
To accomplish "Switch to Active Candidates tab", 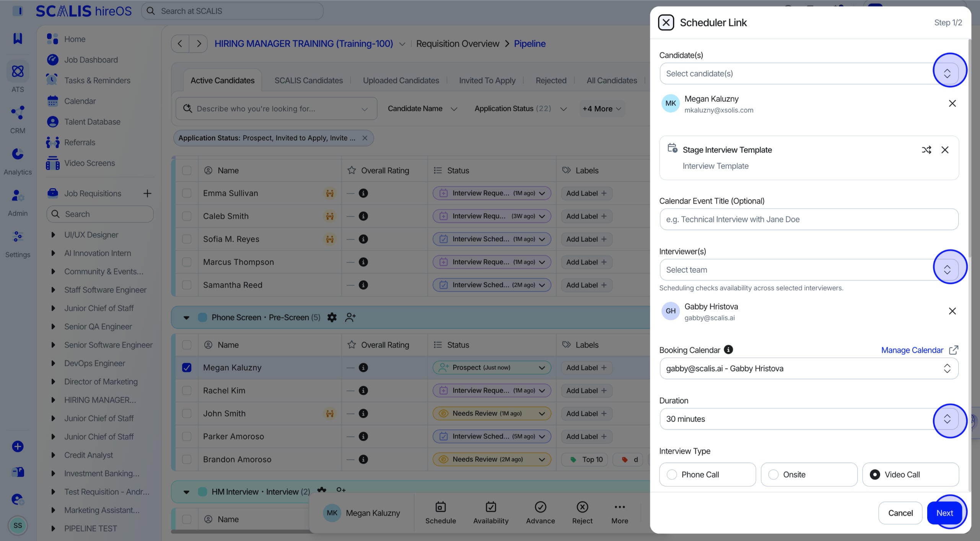I will pyautogui.click(x=223, y=81).
